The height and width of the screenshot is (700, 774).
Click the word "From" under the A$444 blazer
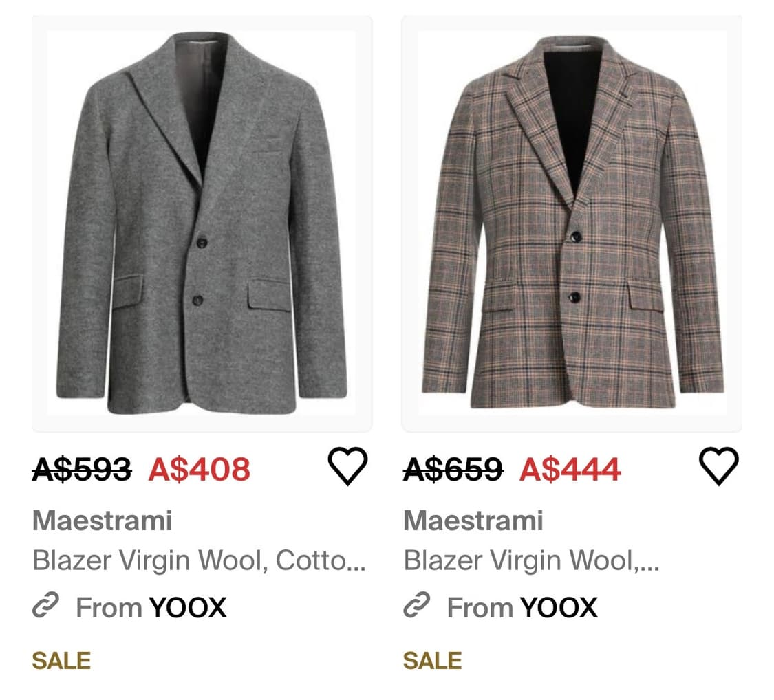[480, 608]
